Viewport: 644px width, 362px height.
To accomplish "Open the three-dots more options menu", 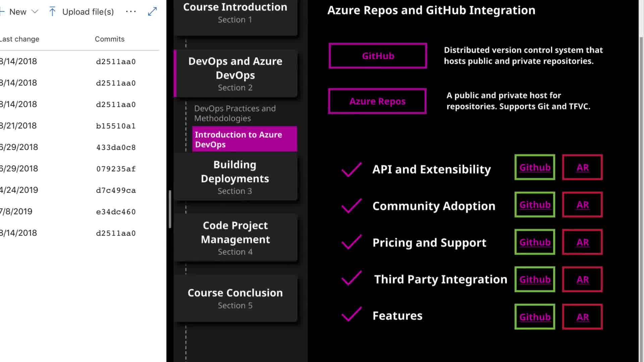I will click(131, 12).
